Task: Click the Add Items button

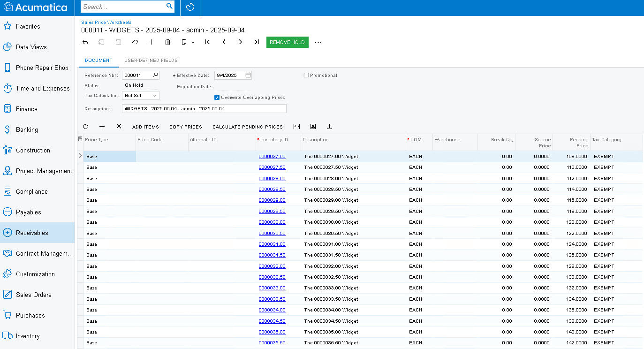Action: click(x=145, y=127)
